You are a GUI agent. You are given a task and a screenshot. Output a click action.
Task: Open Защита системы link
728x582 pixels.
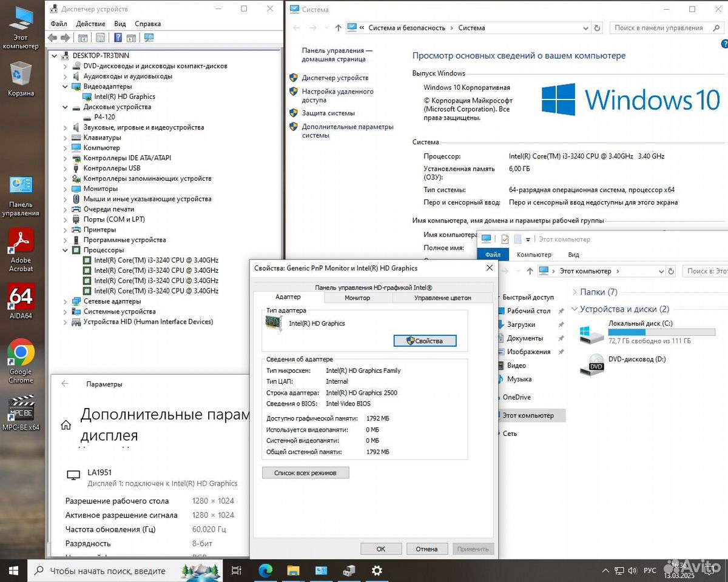pos(328,113)
